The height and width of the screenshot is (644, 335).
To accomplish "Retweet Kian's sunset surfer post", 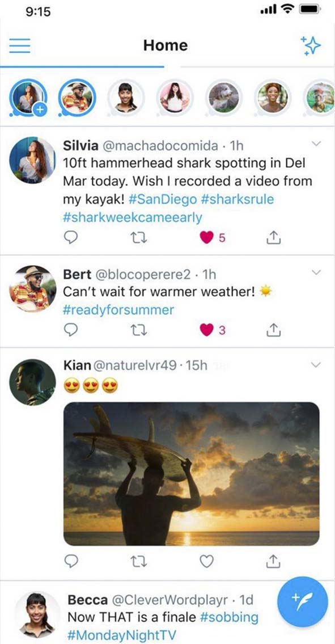I will (140, 562).
